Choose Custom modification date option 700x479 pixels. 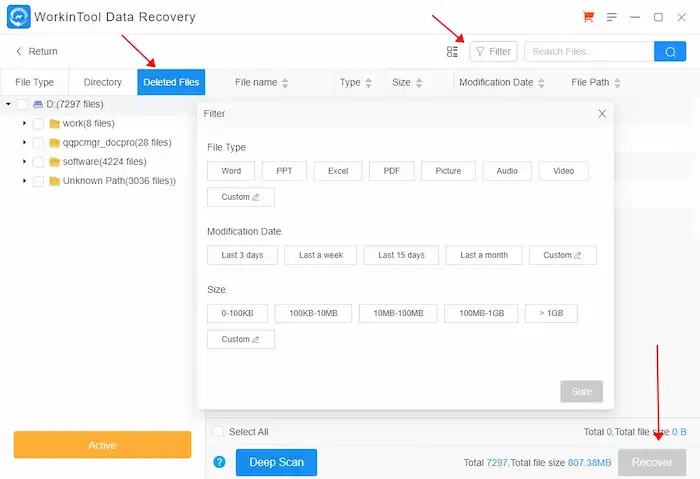pos(562,255)
